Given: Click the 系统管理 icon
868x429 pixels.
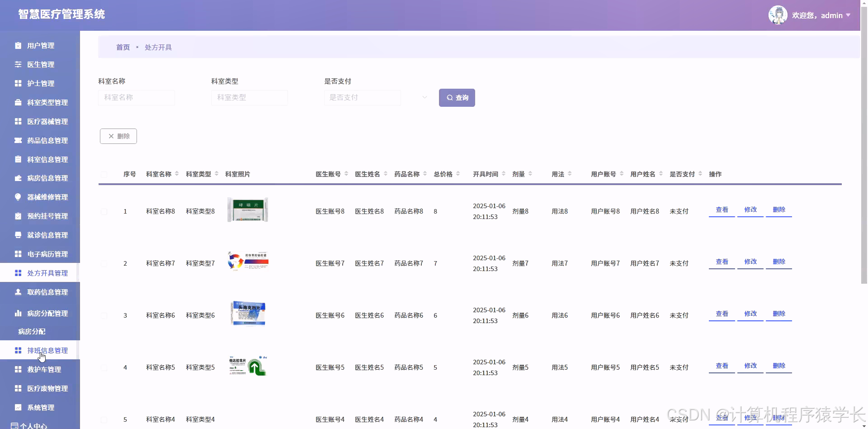Looking at the screenshot, I should click(x=18, y=407).
